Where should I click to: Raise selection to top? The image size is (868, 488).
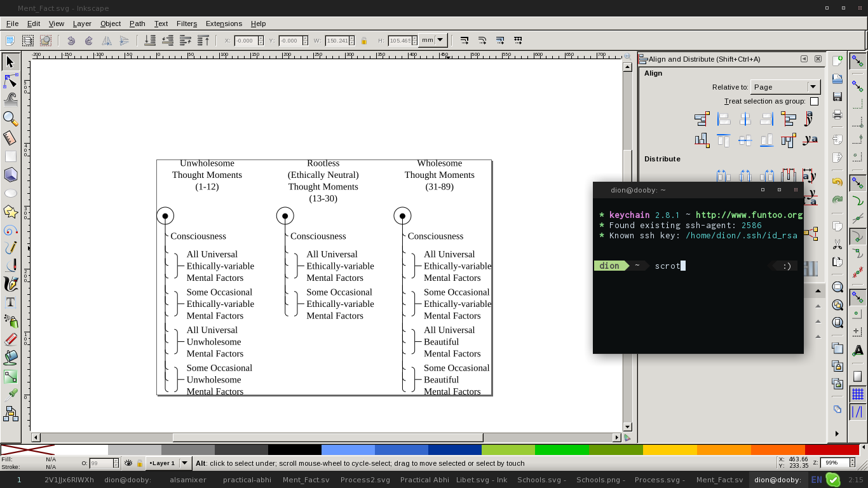click(x=203, y=40)
